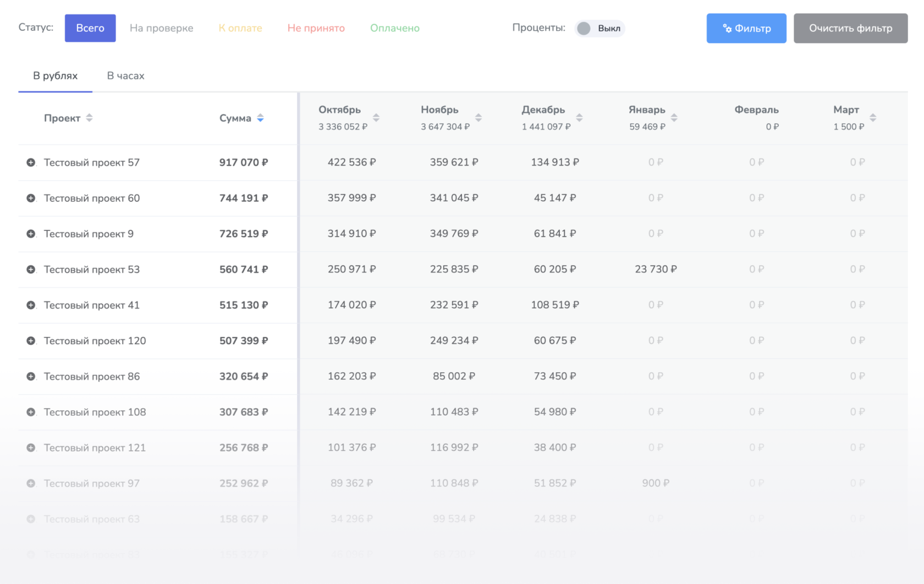Expand row Тестовый проект 53
The width and height of the screenshot is (924, 584).
31,269
